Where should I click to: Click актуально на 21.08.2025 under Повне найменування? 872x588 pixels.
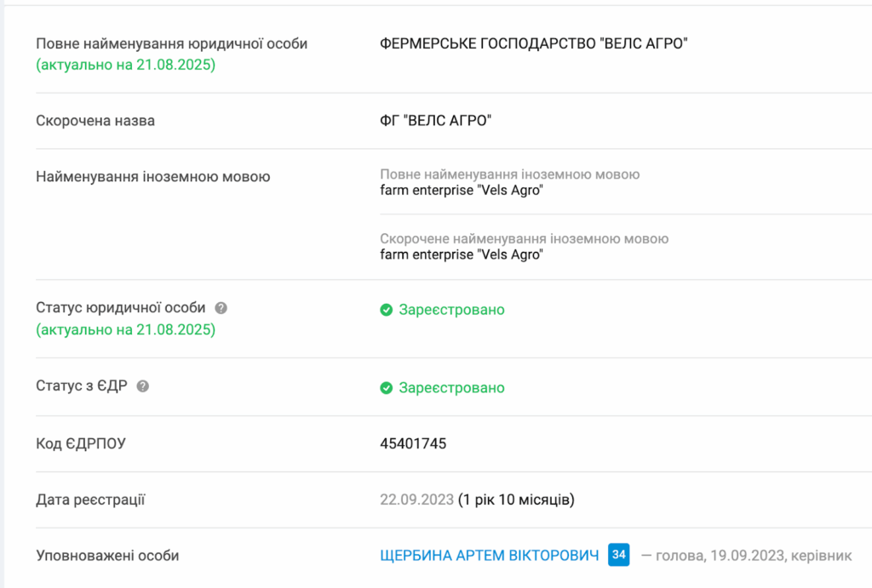click(126, 65)
